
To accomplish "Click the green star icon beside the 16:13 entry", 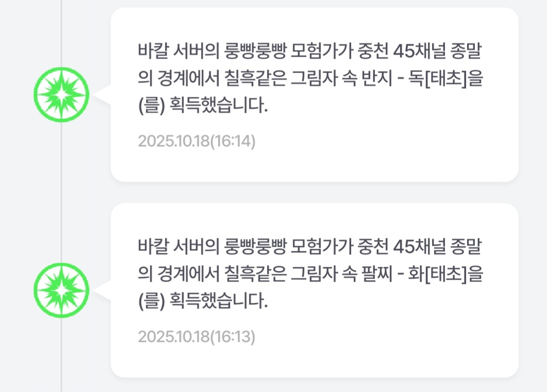I will (x=61, y=290).
